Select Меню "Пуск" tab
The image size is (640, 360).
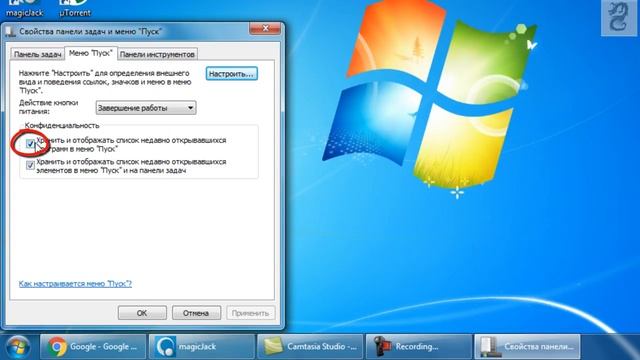91,53
